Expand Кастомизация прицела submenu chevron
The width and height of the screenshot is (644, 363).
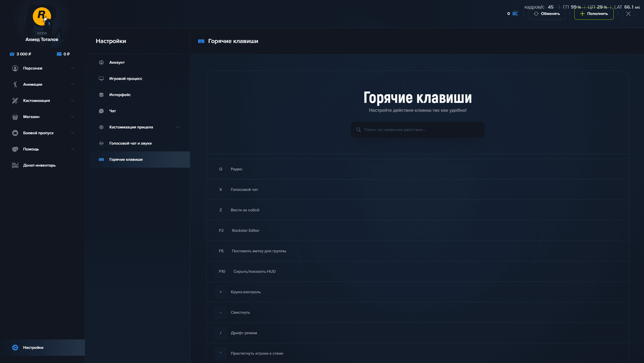178,127
